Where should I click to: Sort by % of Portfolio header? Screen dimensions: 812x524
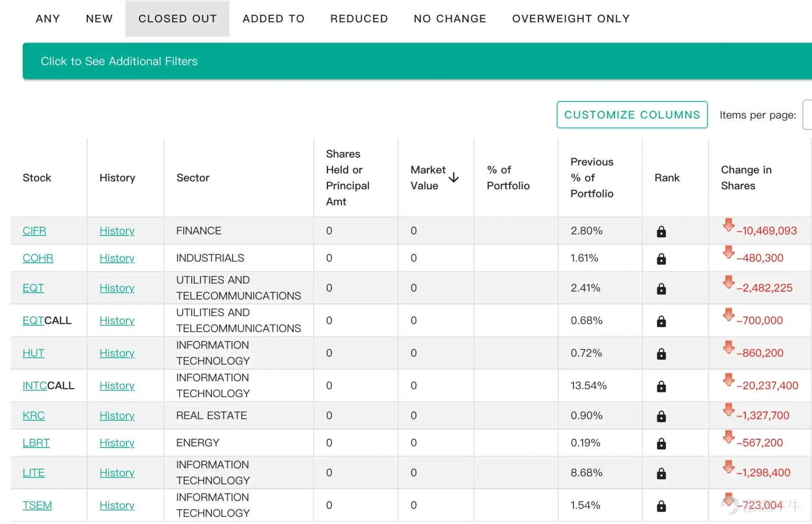pyautogui.click(x=508, y=178)
